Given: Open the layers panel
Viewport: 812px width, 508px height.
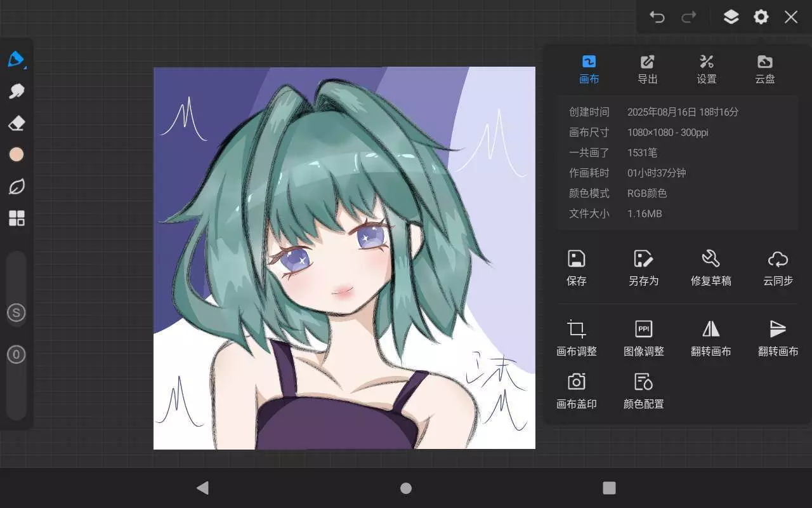Looking at the screenshot, I should (731, 17).
